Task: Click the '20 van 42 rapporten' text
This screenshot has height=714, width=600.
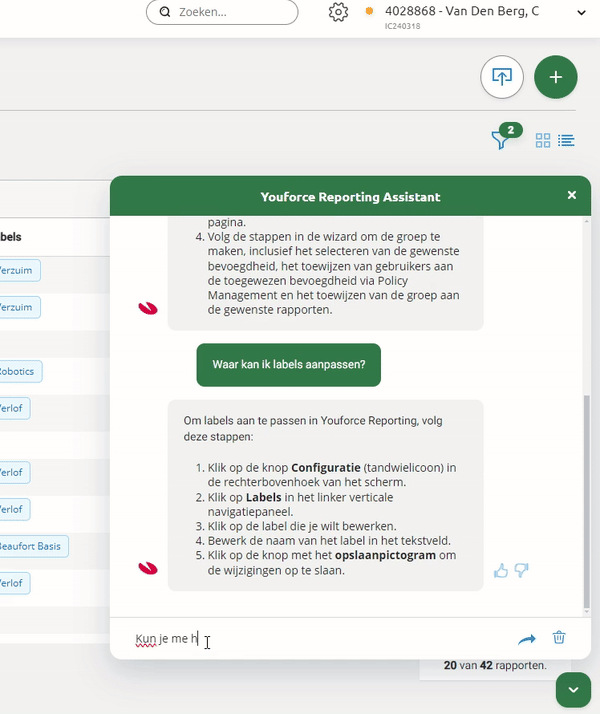Action: coord(495,665)
